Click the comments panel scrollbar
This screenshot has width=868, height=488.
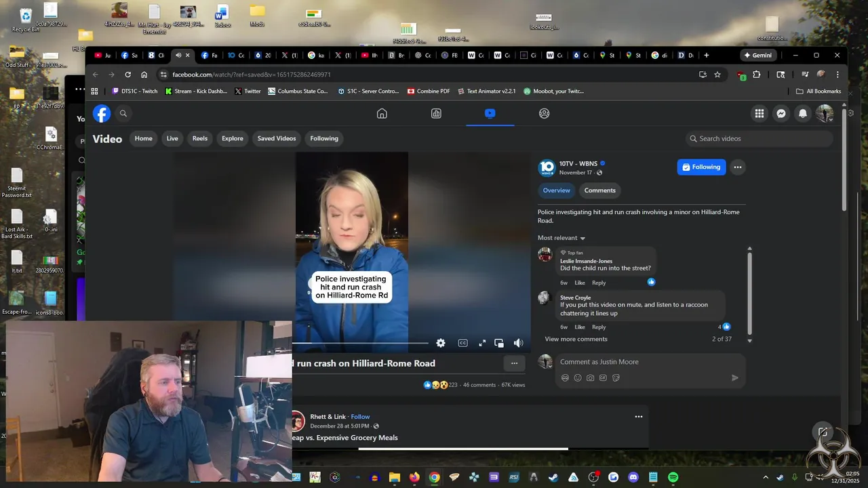pos(749,294)
